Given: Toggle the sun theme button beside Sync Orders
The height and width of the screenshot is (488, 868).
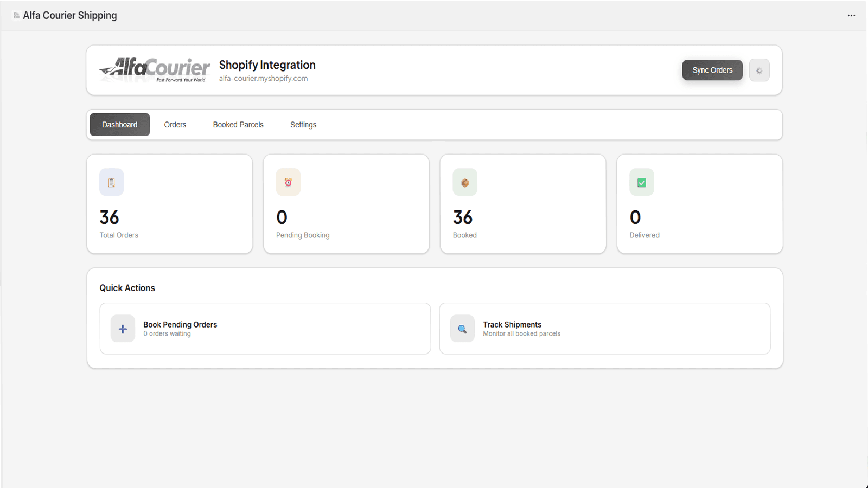Looking at the screenshot, I should 759,70.
